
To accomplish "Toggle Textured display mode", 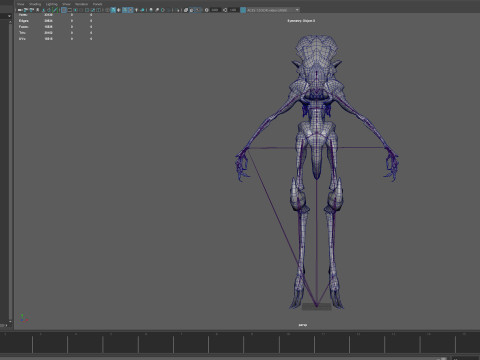I will coord(130,10).
